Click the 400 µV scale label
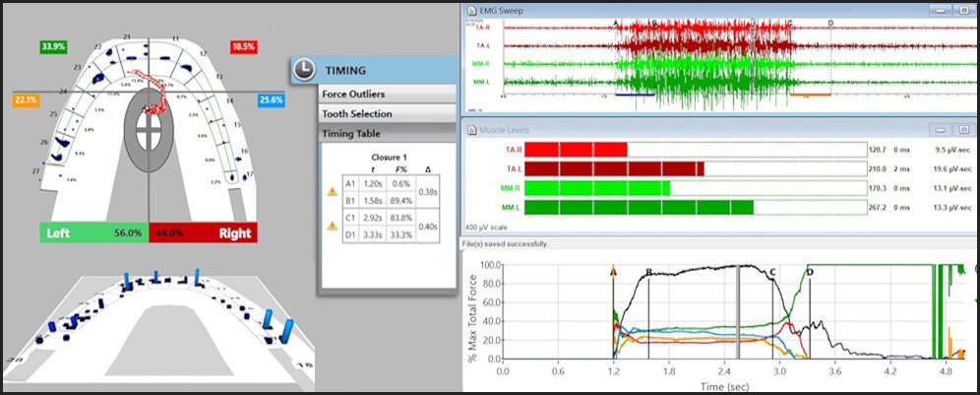Image resolution: width=980 pixels, height=395 pixels. pyautogui.click(x=487, y=228)
